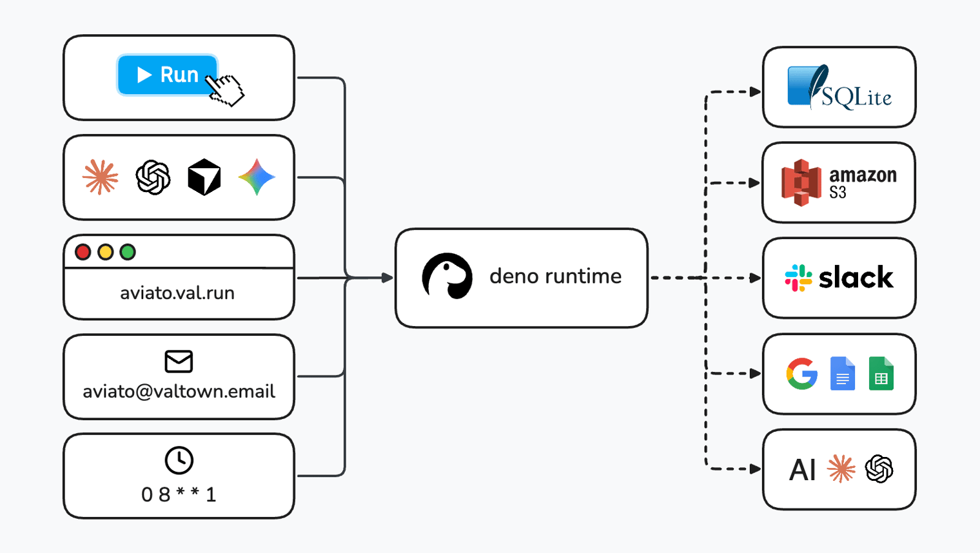Click the cron expression 0 8 * * 1
Image resolution: width=980 pixels, height=553 pixels.
click(179, 494)
